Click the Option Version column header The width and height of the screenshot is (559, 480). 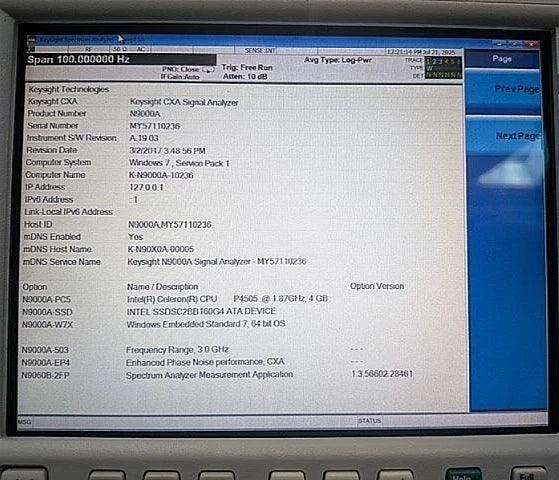tap(377, 286)
